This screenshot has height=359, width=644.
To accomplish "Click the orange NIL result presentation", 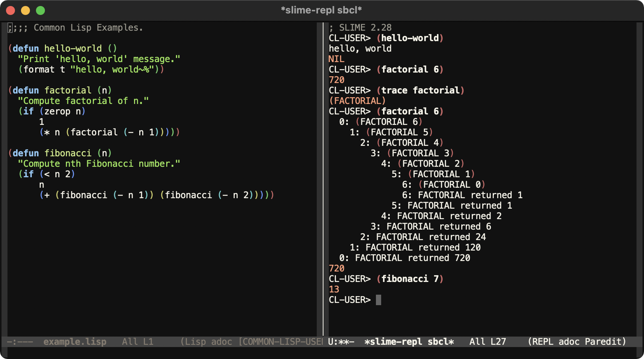I will [336, 59].
